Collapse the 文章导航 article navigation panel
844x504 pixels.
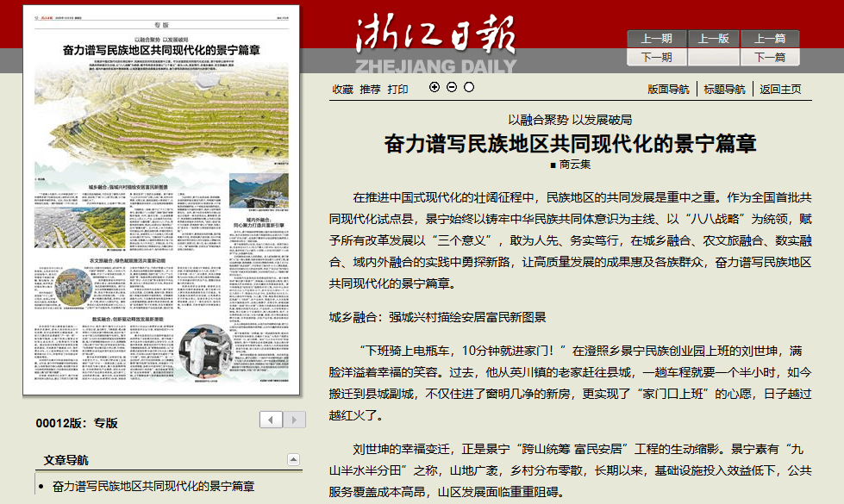tap(293, 460)
